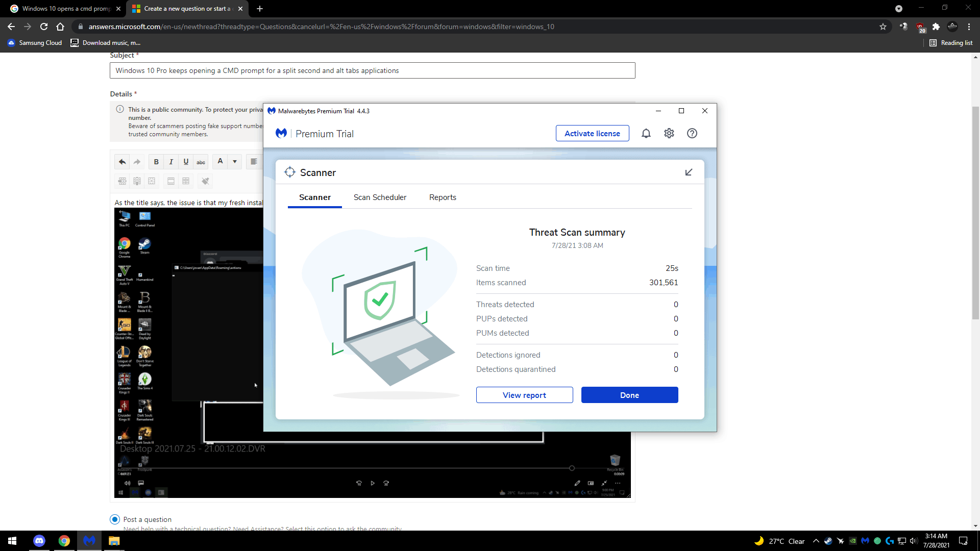Toggle strikethrough formatting in the editor
Viewport: 980px width, 551px height.
201,162
